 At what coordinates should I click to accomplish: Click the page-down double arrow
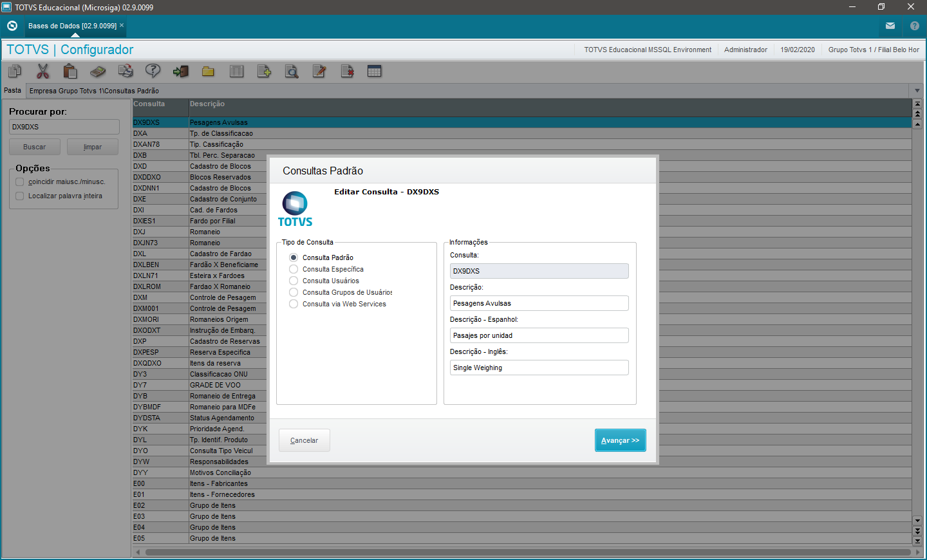(x=917, y=530)
